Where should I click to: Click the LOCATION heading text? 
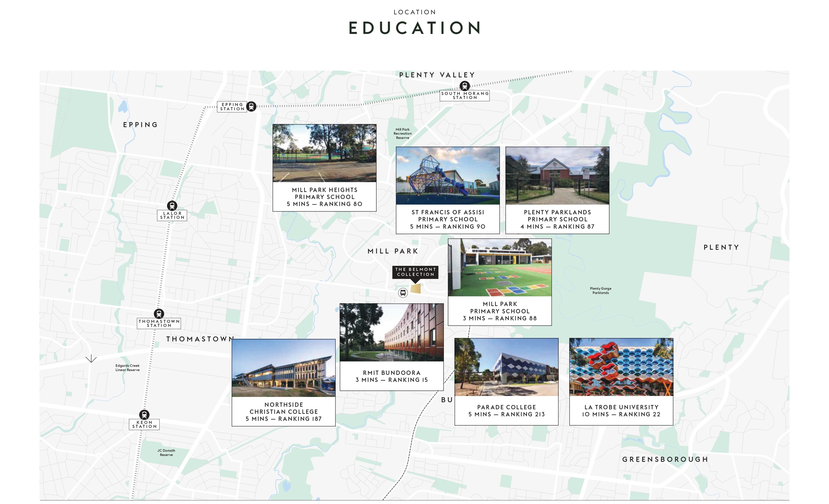[414, 12]
